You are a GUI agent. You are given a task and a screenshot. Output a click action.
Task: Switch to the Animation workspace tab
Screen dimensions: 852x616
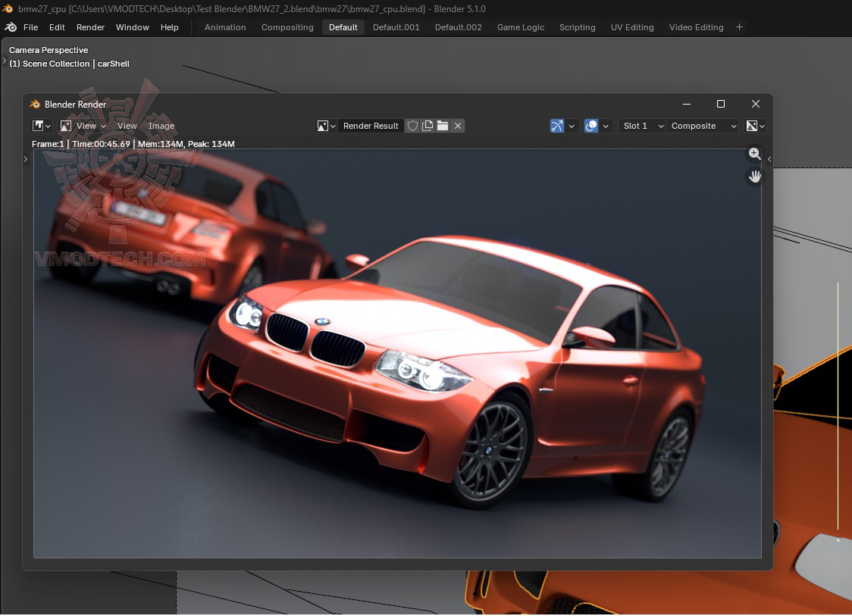[x=225, y=27]
